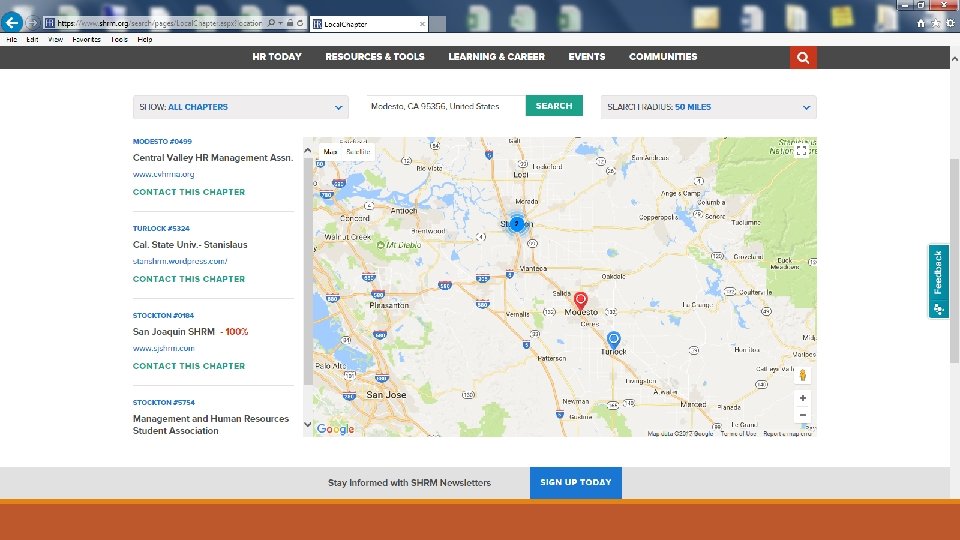960x540 pixels.
Task: Open a new browser tab
Action: click(x=437, y=24)
